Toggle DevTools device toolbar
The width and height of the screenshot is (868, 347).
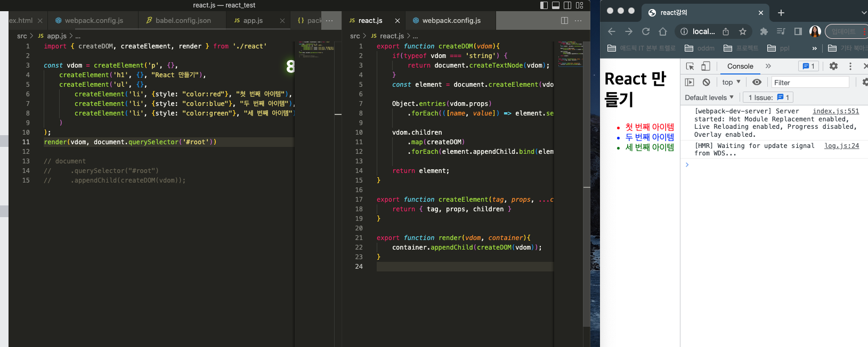click(x=705, y=66)
